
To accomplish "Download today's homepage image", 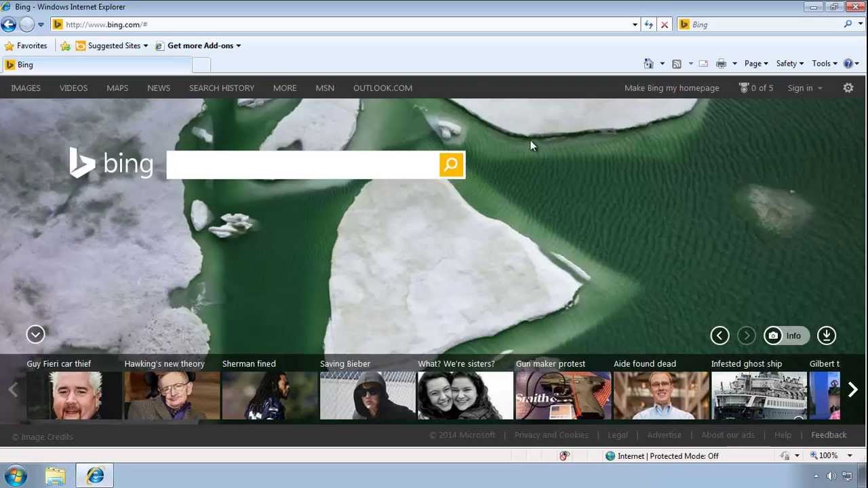I will 826,335.
